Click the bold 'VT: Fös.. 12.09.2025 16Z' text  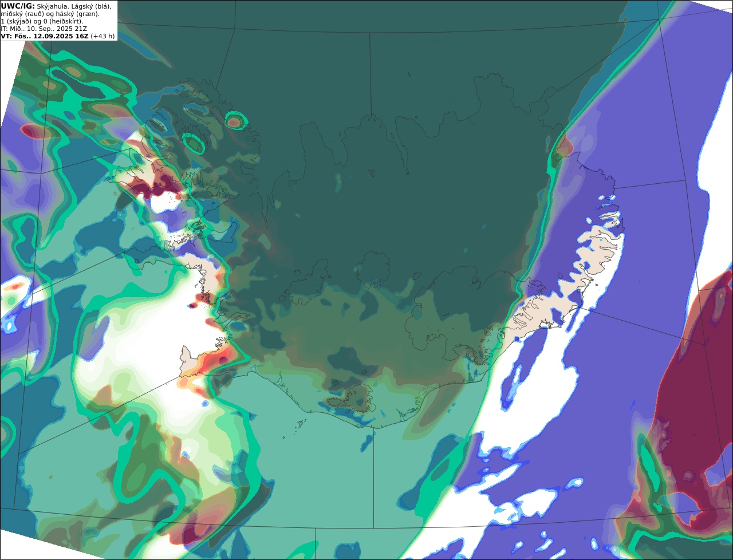[45, 36]
